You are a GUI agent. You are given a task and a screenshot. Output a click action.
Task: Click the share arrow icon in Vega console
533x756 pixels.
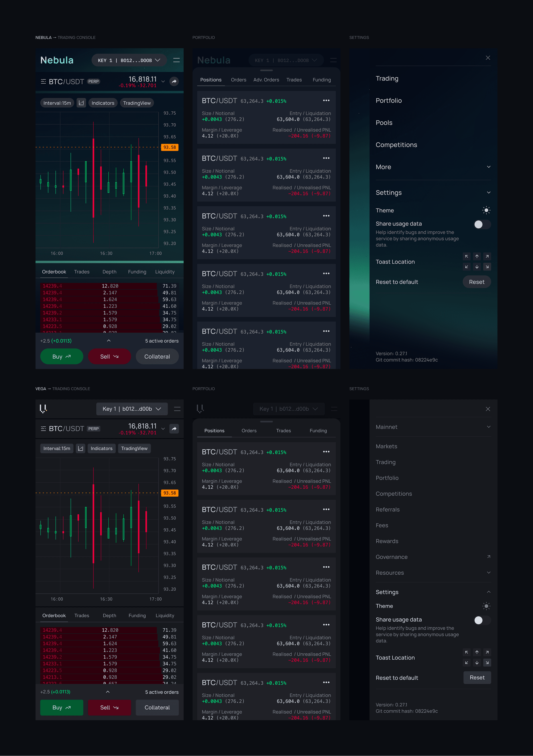[174, 428]
